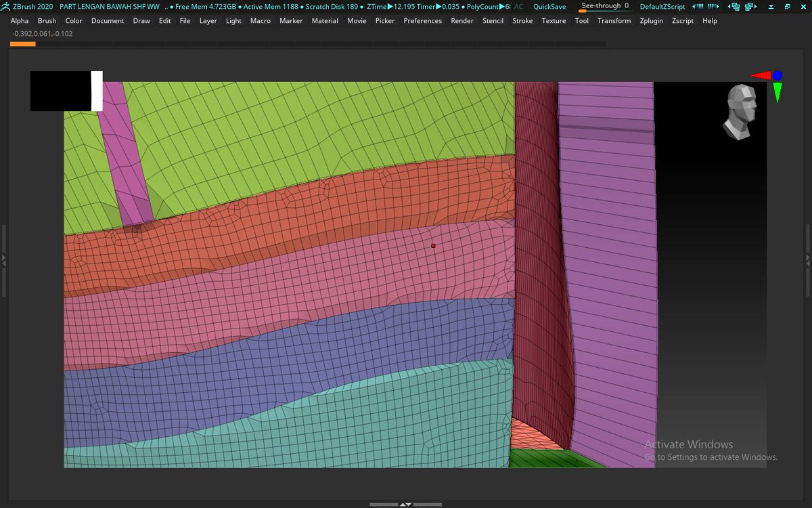812x508 pixels.
Task: Open the File menu
Action: pos(185,21)
